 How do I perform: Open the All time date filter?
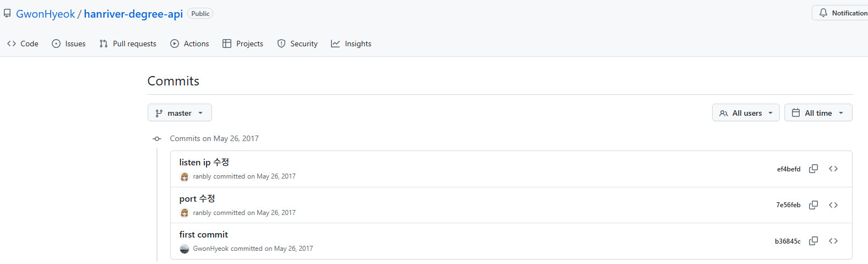tap(818, 113)
